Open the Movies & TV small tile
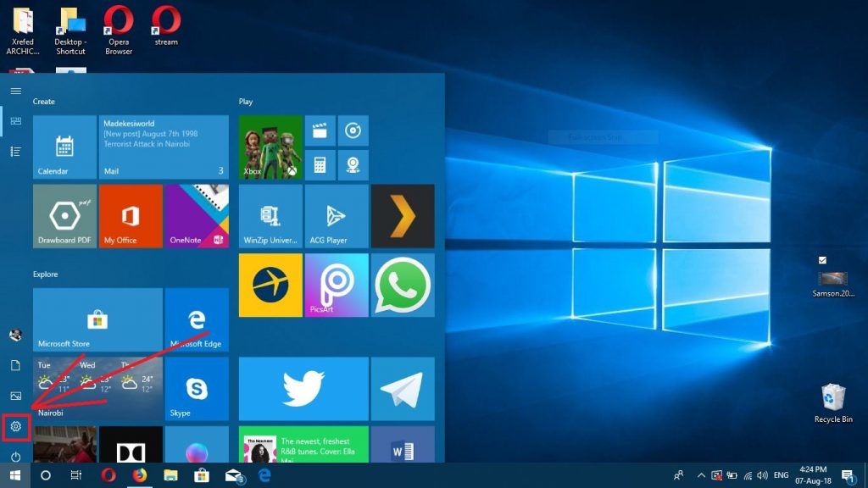The height and width of the screenshot is (488, 868). click(x=320, y=130)
